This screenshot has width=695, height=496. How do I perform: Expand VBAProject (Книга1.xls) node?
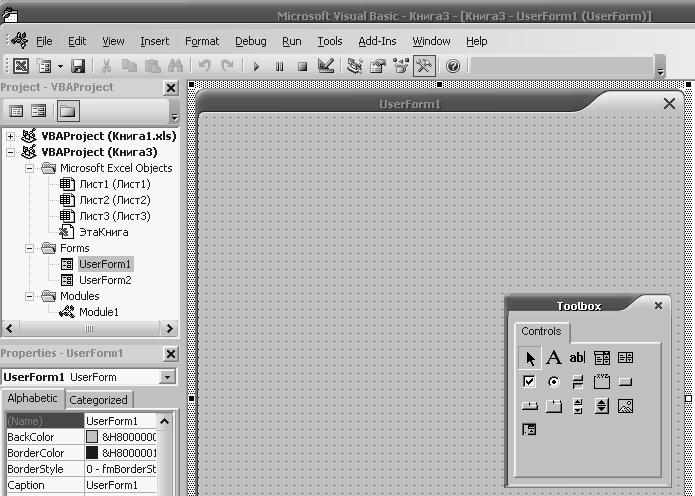coord(10,137)
